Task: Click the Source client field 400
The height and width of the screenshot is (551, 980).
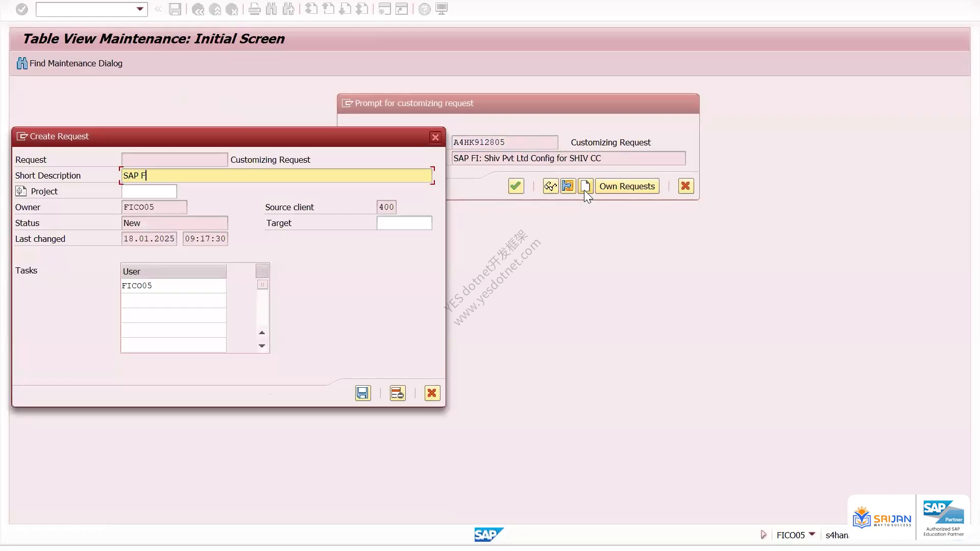Action: click(x=386, y=207)
